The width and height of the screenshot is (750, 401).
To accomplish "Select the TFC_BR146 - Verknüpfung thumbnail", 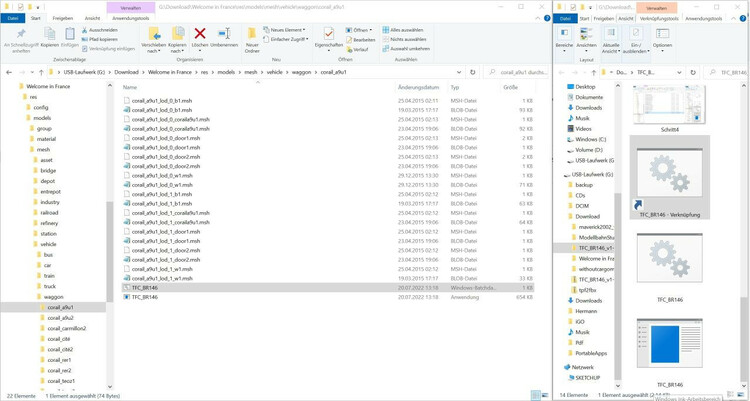I will click(669, 177).
